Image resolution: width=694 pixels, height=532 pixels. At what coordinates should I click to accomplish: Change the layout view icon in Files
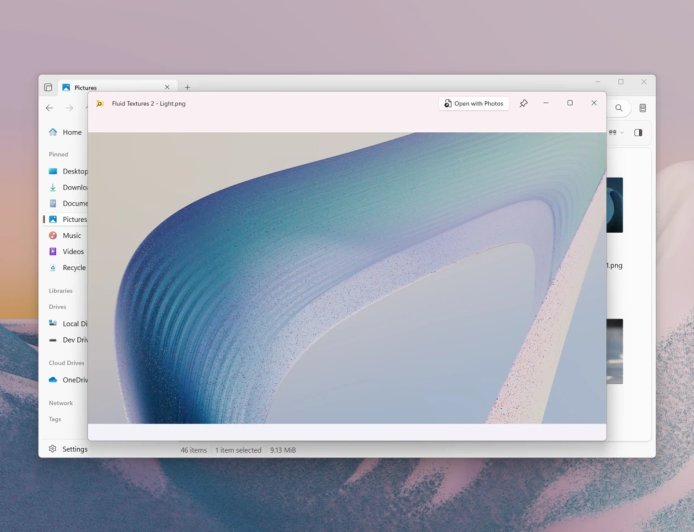coord(613,132)
